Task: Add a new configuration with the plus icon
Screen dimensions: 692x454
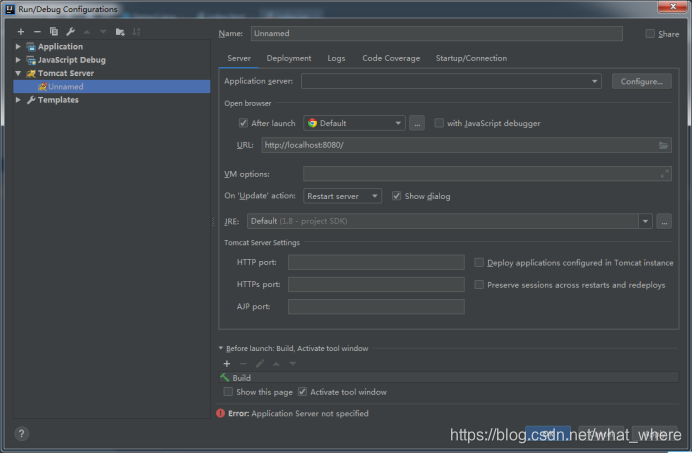Action: 21,32
